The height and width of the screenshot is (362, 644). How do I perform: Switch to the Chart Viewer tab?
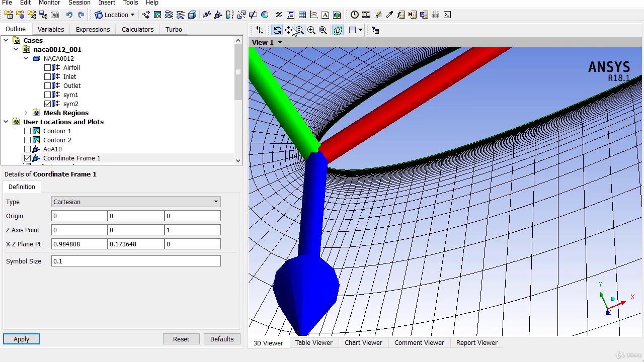tap(363, 342)
